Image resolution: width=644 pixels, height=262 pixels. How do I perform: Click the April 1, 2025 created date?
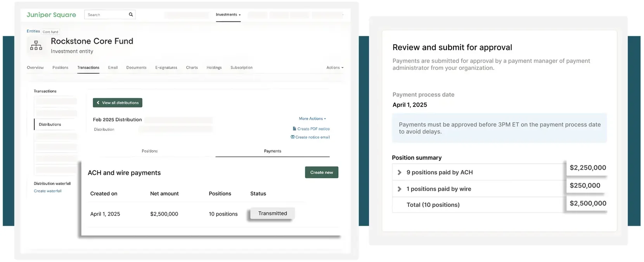tap(105, 214)
